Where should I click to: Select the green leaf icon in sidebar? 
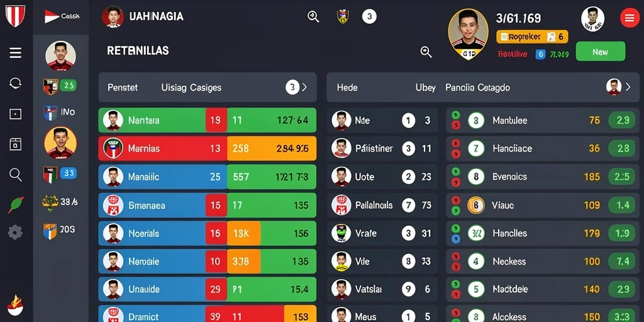pyautogui.click(x=16, y=204)
